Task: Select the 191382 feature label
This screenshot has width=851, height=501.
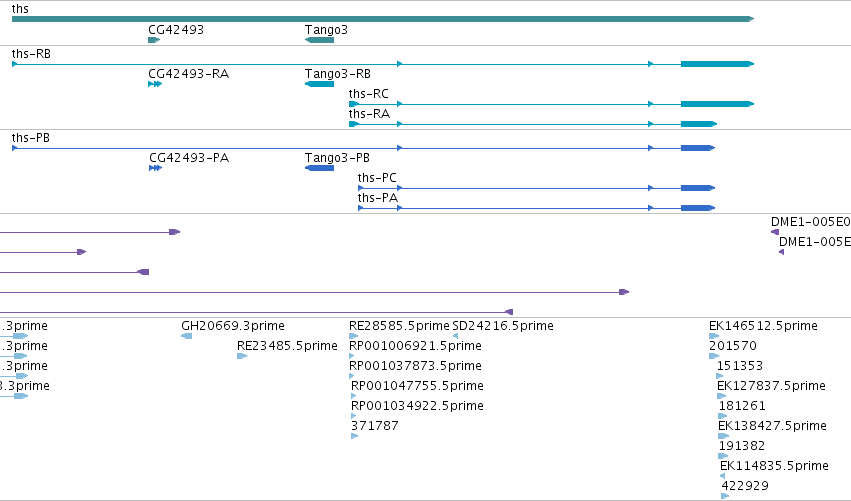Action: (742, 446)
